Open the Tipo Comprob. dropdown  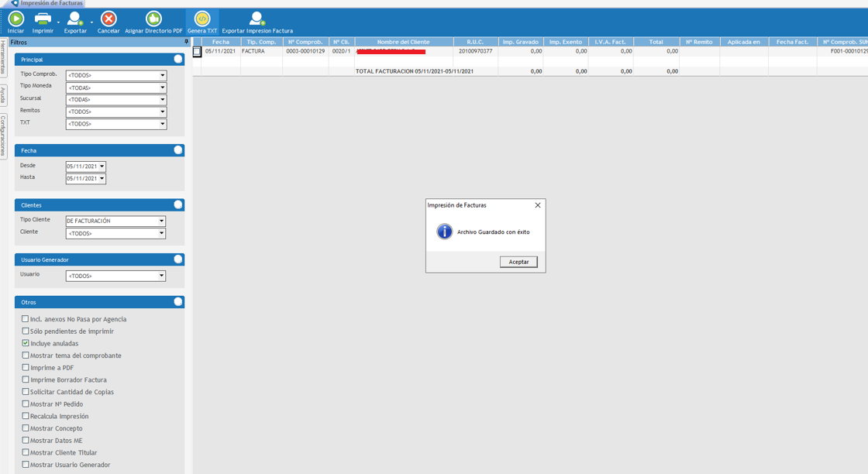(163, 76)
